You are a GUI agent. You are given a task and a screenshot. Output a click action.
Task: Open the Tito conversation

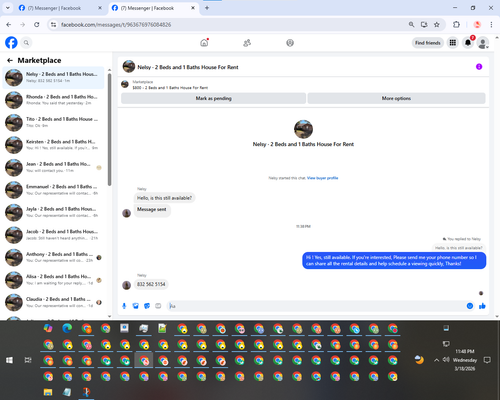point(54,122)
